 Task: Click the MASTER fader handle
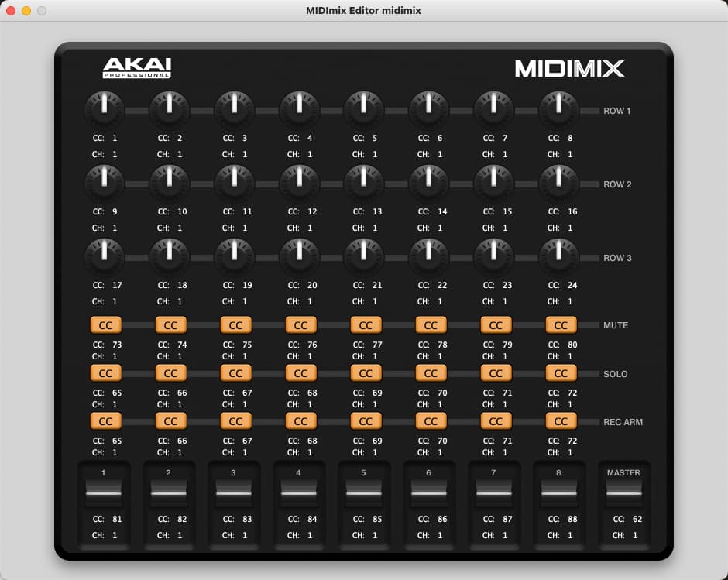pos(624,493)
